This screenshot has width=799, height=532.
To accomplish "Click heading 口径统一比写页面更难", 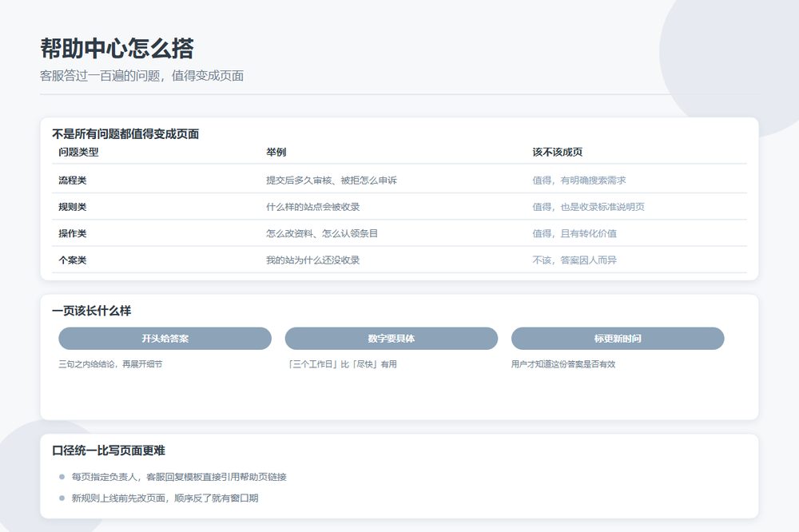I will click(109, 451).
